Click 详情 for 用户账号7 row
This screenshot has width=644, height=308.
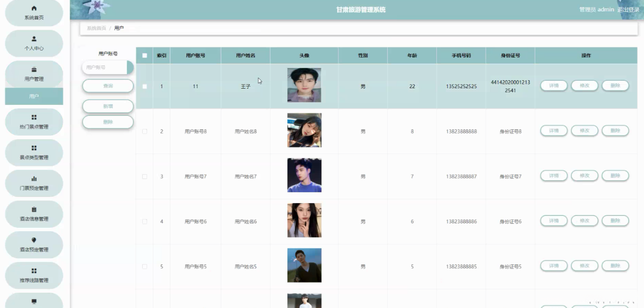coord(554,176)
